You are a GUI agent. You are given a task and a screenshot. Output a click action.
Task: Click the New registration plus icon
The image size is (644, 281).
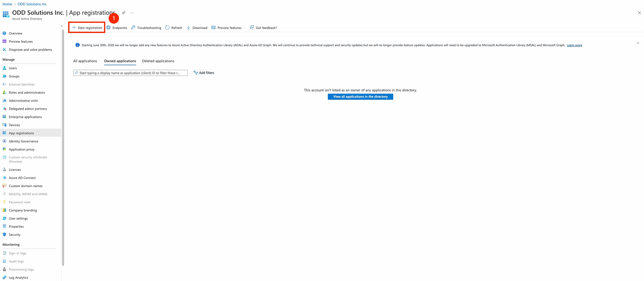coord(74,27)
